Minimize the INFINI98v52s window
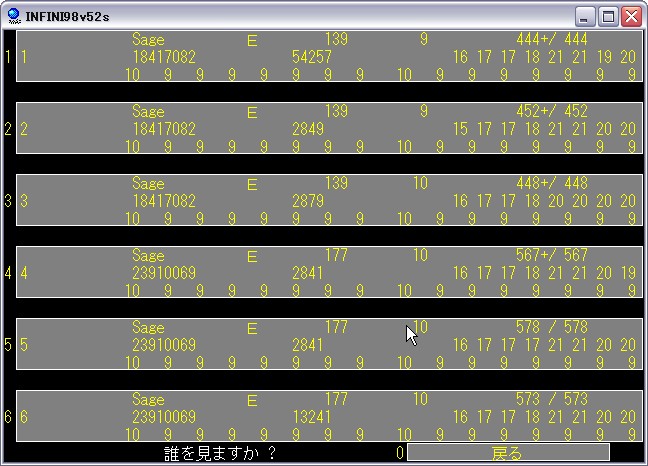The width and height of the screenshot is (648, 466). coord(585,17)
